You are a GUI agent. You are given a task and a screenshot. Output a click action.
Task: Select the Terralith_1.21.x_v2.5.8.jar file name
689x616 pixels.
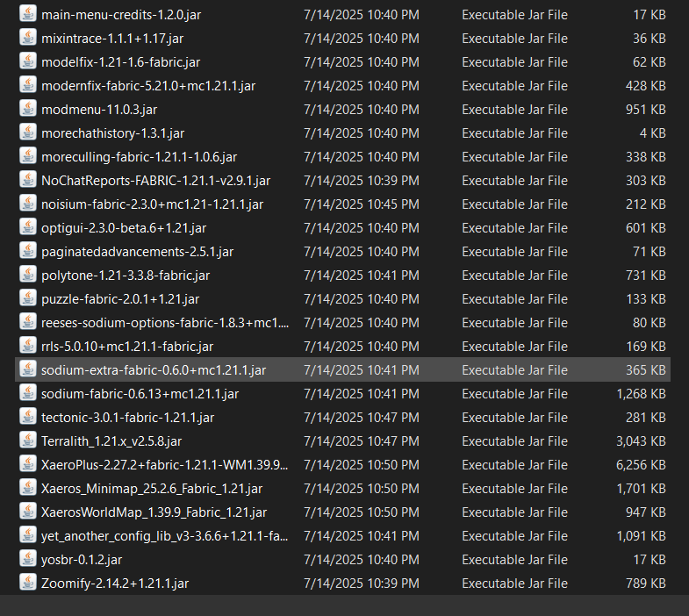111,442
